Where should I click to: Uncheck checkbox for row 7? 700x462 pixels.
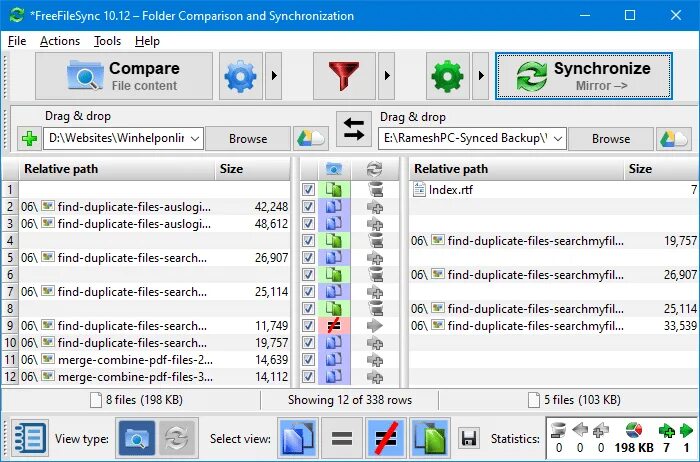308,291
